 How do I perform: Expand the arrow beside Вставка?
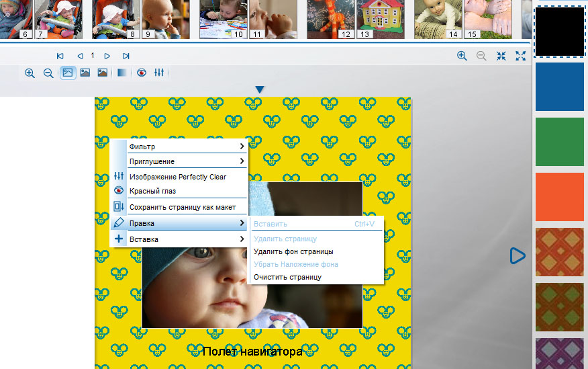tap(242, 239)
